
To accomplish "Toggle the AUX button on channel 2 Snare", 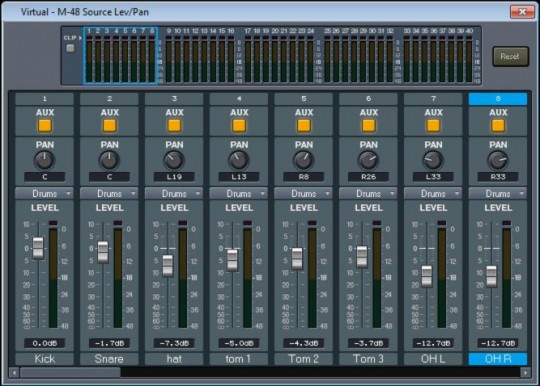I will click(x=110, y=126).
